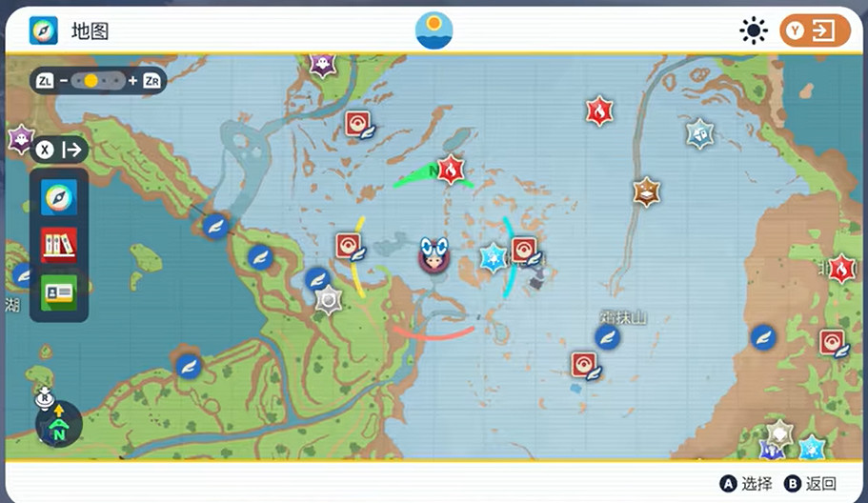The image size is (868, 503).
Task: Open the Pokédex books icon in the sidebar
Action: (x=59, y=245)
